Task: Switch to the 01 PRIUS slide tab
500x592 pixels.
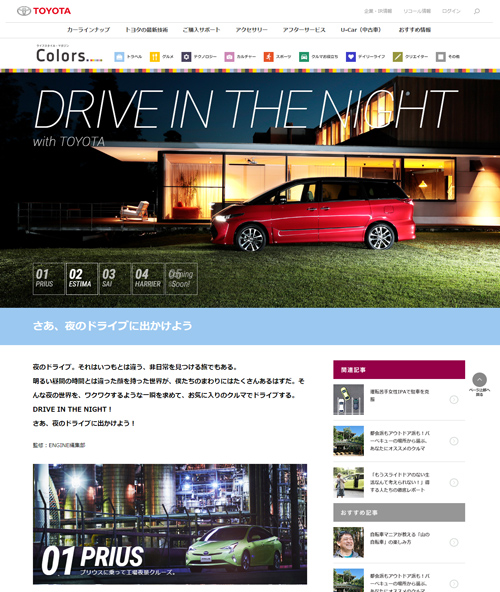Action: [x=49, y=279]
